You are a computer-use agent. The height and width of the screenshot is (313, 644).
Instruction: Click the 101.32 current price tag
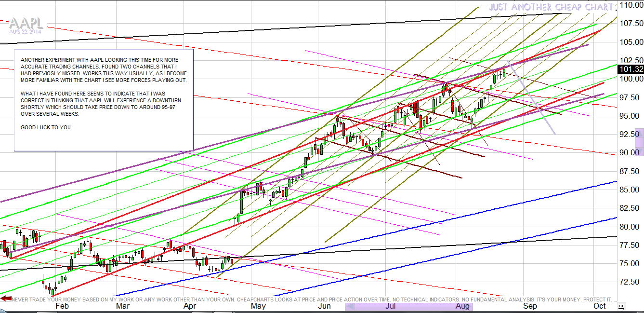pos(631,69)
